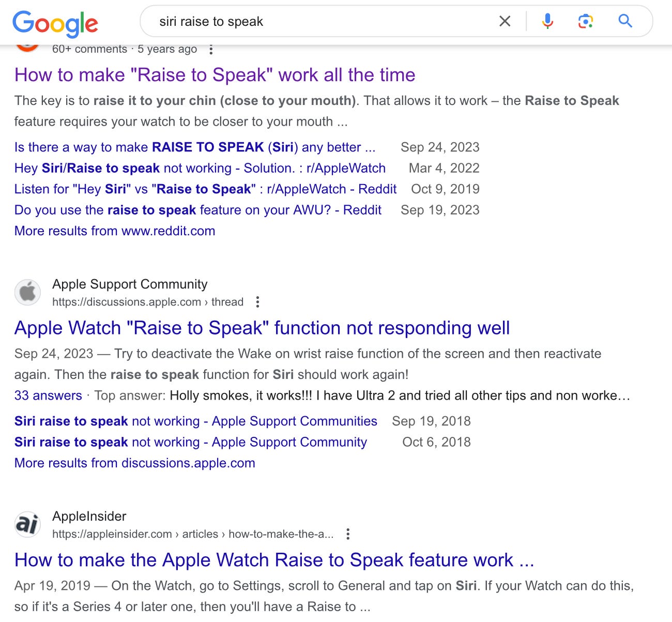Image resolution: width=672 pixels, height=622 pixels.
Task: Click the Google logo
Action: tap(55, 23)
